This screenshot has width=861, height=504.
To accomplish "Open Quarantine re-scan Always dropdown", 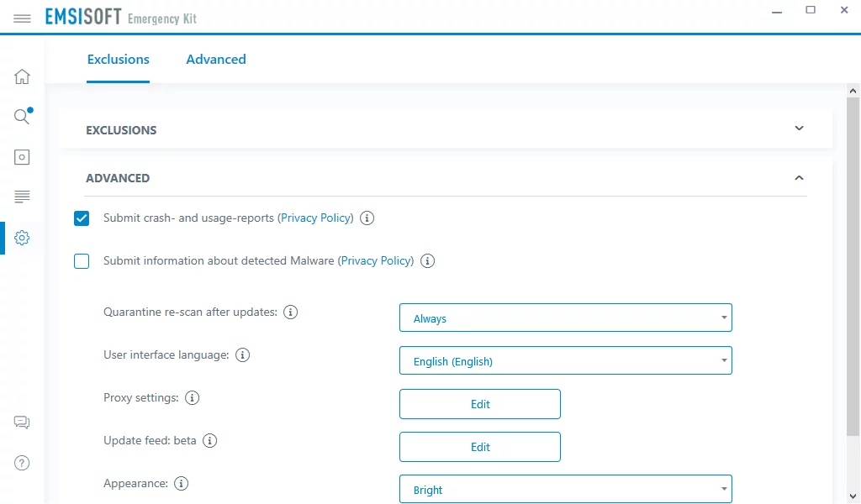I will 565,318.
